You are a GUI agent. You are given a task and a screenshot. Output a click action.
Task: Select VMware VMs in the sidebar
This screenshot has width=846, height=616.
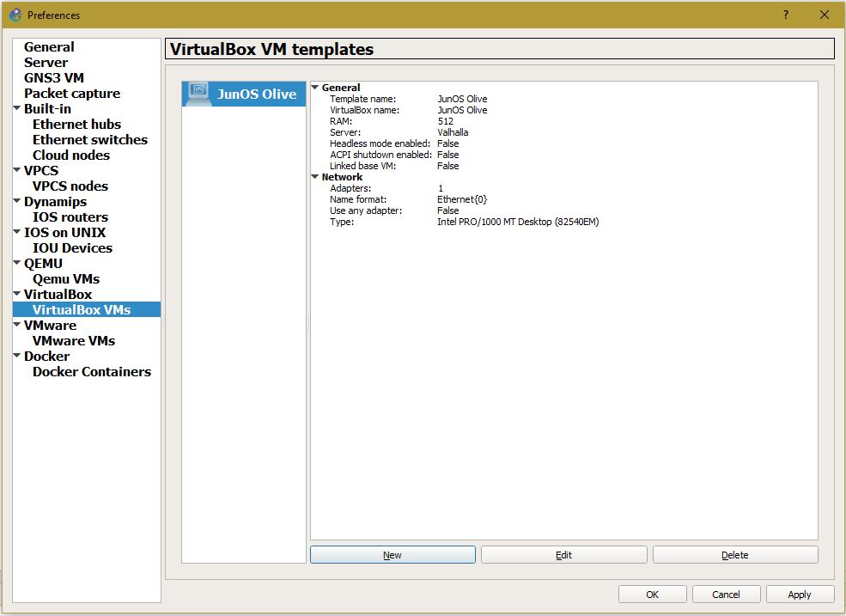[73, 341]
